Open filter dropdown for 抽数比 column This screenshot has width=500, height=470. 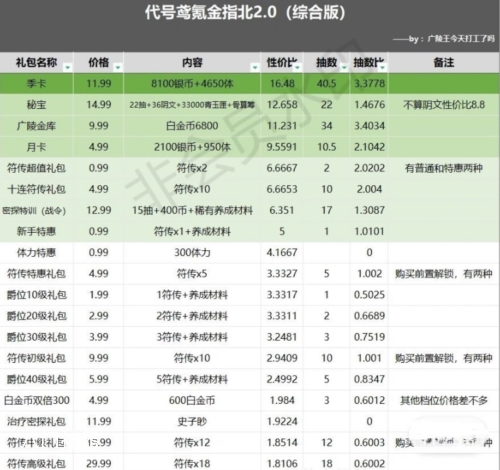tap(382, 68)
